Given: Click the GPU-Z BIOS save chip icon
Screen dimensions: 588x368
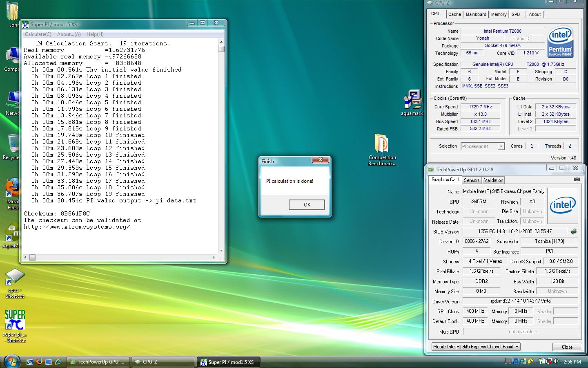Looking at the screenshot, I should pos(574,231).
